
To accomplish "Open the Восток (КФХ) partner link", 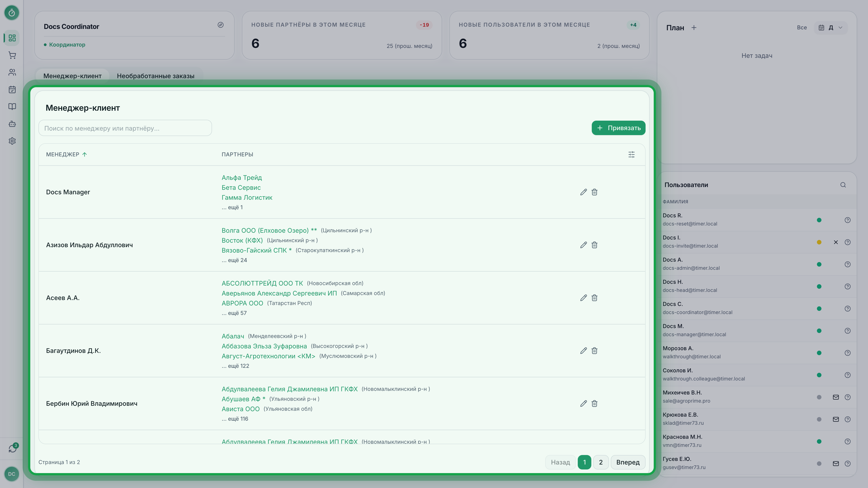I will point(242,240).
